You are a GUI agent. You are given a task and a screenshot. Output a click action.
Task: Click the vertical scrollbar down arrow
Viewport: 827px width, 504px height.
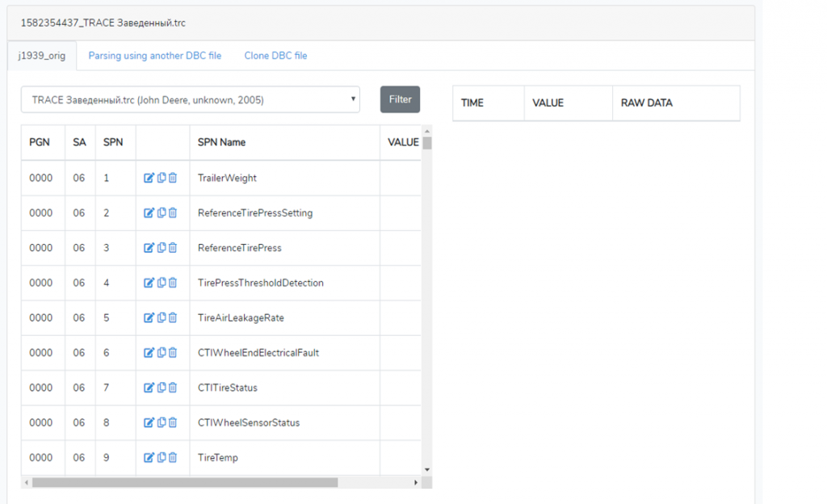427,470
